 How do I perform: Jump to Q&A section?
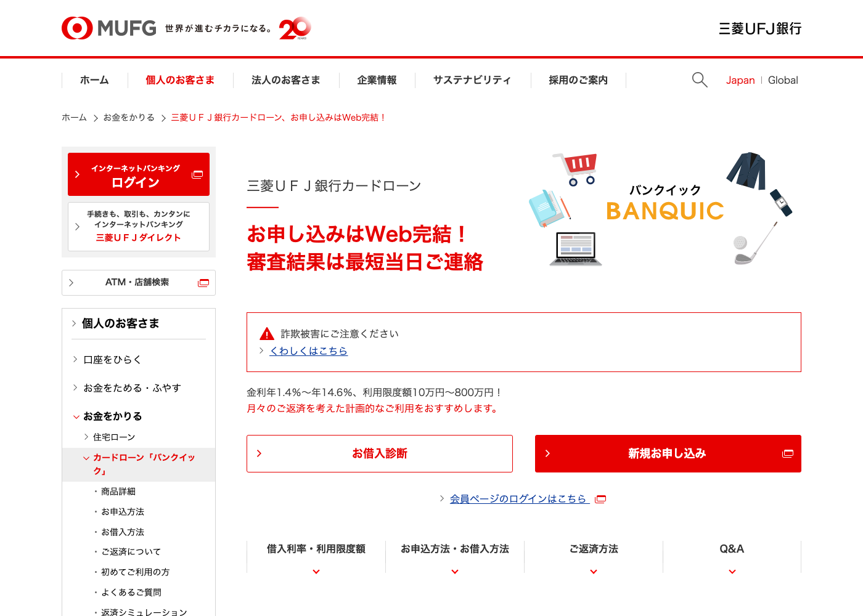coord(732,557)
